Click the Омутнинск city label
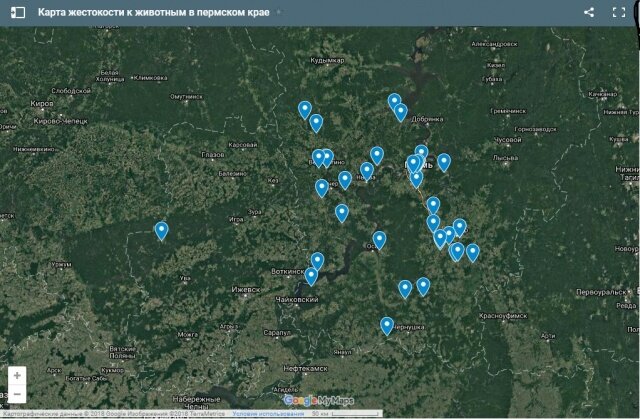This screenshot has width=640, height=419. pos(186,97)
